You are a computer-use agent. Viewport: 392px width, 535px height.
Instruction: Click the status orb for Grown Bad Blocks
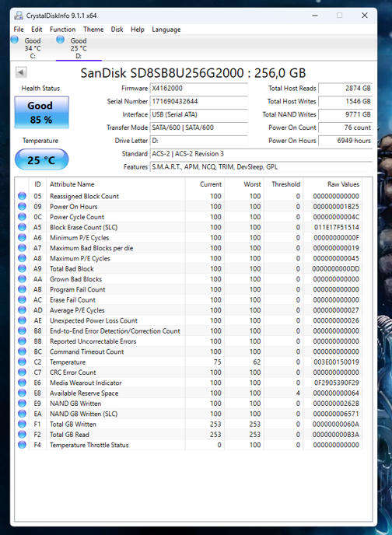(x=22, y=278)
